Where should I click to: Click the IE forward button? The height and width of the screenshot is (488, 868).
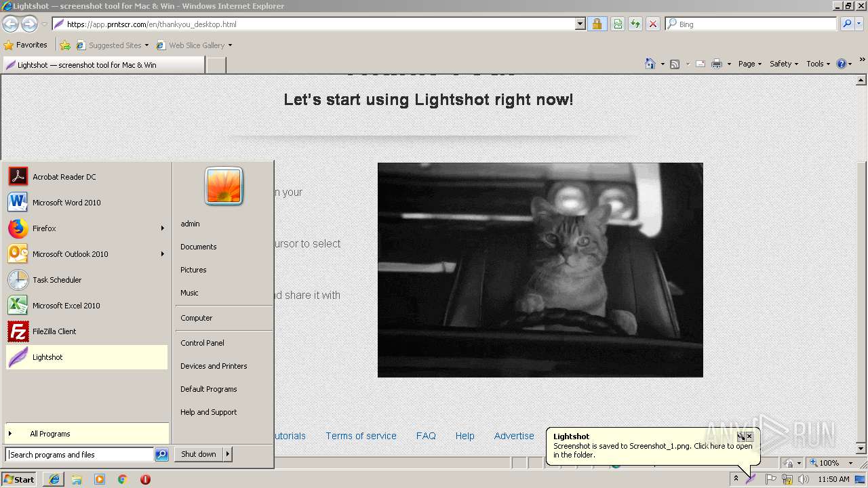29,24
